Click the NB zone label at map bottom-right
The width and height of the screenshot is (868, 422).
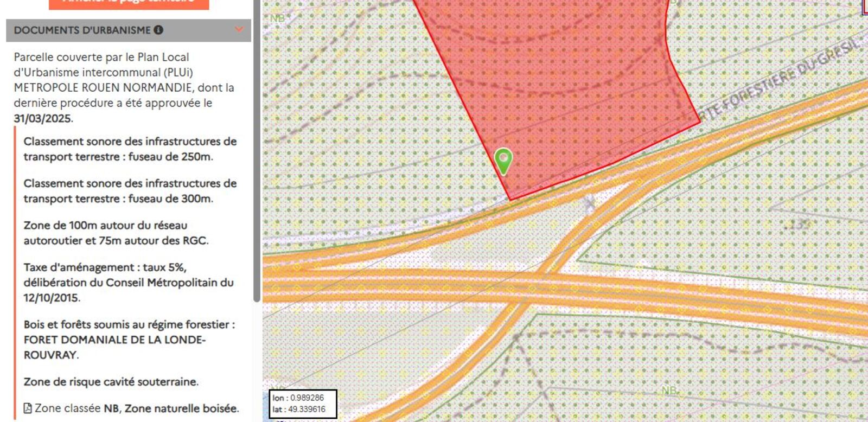(x=669, y=391)
